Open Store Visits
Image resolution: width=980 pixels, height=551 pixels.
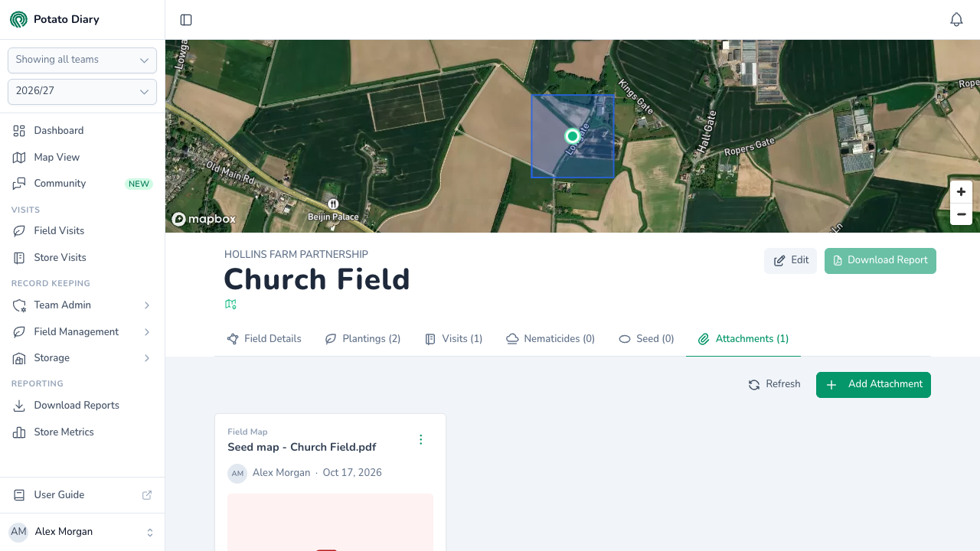(x=82, y=258)
